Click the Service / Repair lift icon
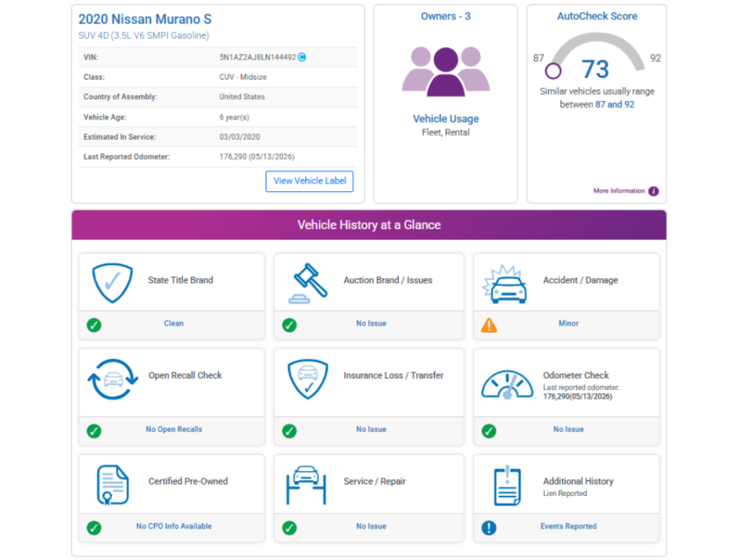739x560 pixels. click(x=306, y=485)
